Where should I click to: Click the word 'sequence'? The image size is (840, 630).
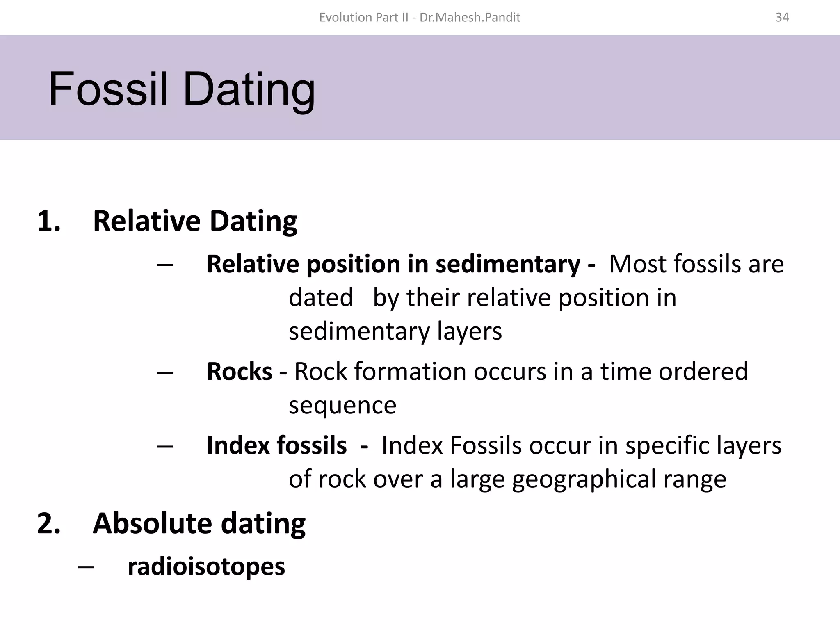point(342,405)
